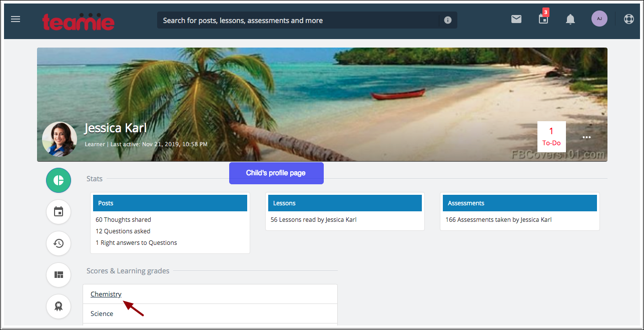This screenshot has height=330, width=644.
Task: Open the help lifebuoy icon
Action: [629, 19]
